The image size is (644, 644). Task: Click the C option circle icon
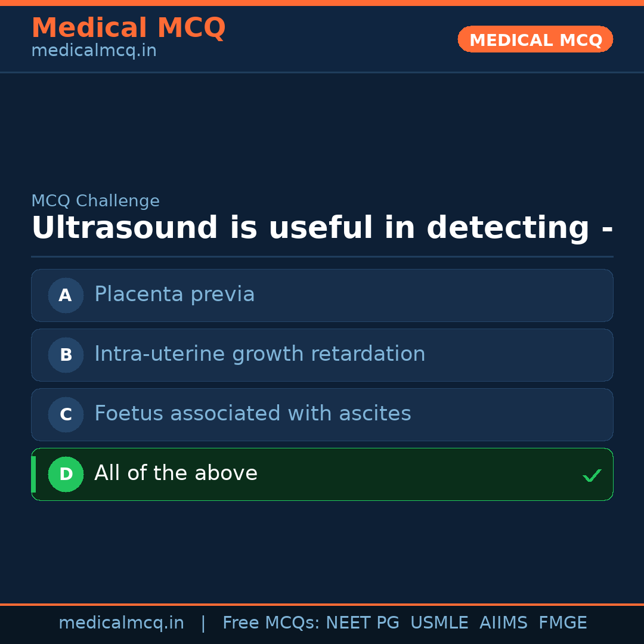click(x=66, y=414)
